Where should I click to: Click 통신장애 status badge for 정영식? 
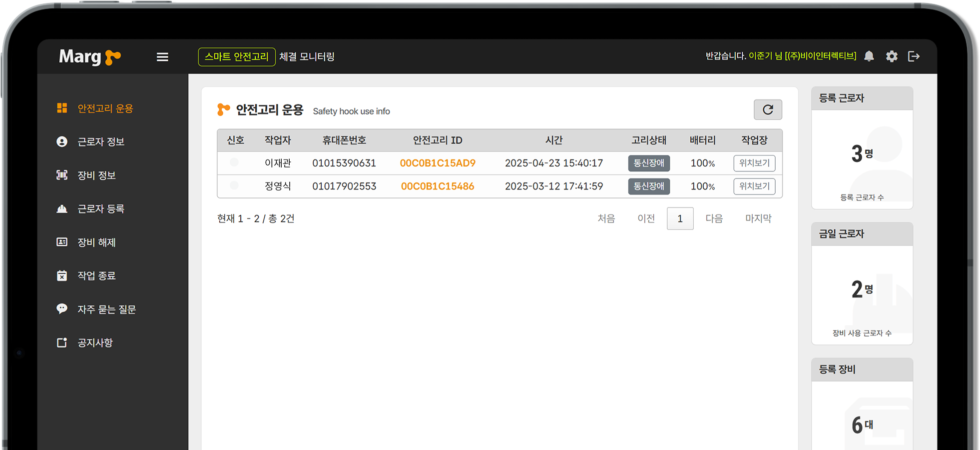(x=649, y=186)
